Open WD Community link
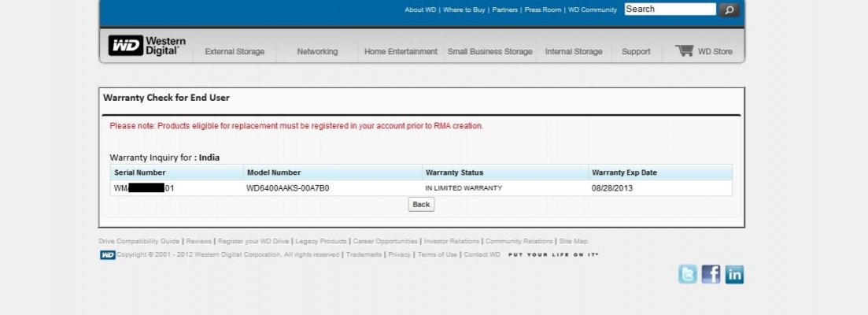 click(x=593, y=10)
